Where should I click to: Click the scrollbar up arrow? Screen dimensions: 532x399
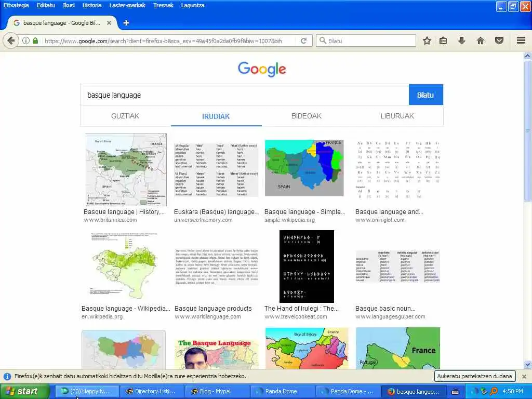click(528, 56)
